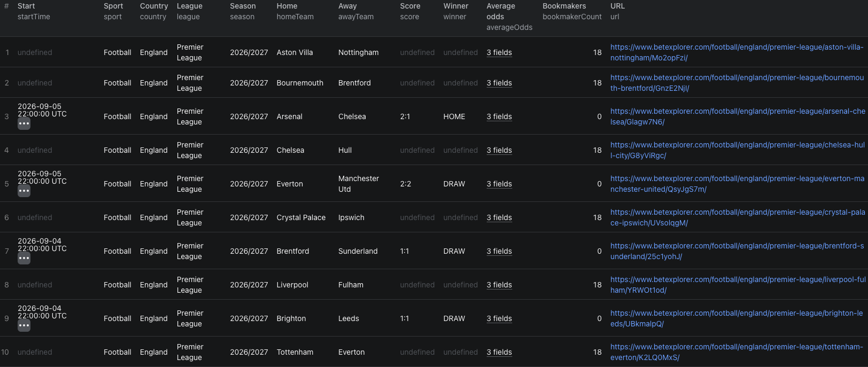Expand 3 fields for Everton vs Manchester Utd
Viewport: 868px width, 367px height.
[x=499, y=184]
